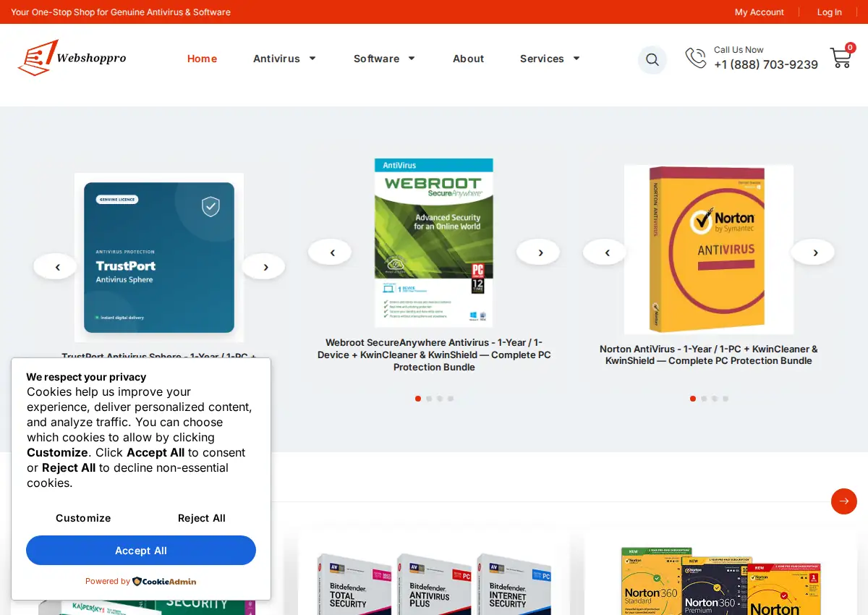The height and width of the screenshot is (615, 868).
Task: Select last pagination dot under Webroot slide
Action: 451,399
